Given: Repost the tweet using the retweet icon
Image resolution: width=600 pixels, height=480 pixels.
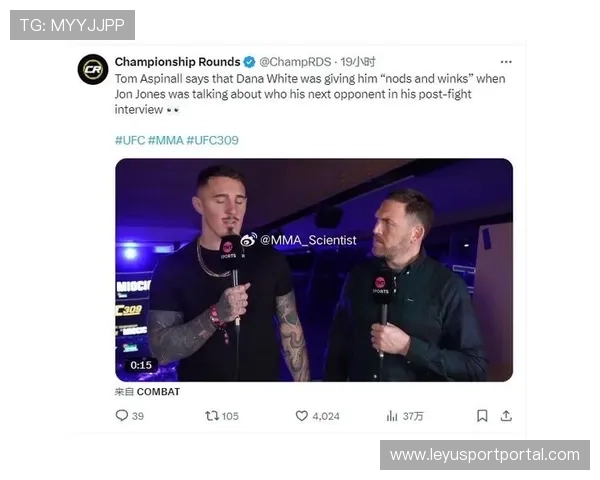Looking at the screenshot, I should (212, 416).
